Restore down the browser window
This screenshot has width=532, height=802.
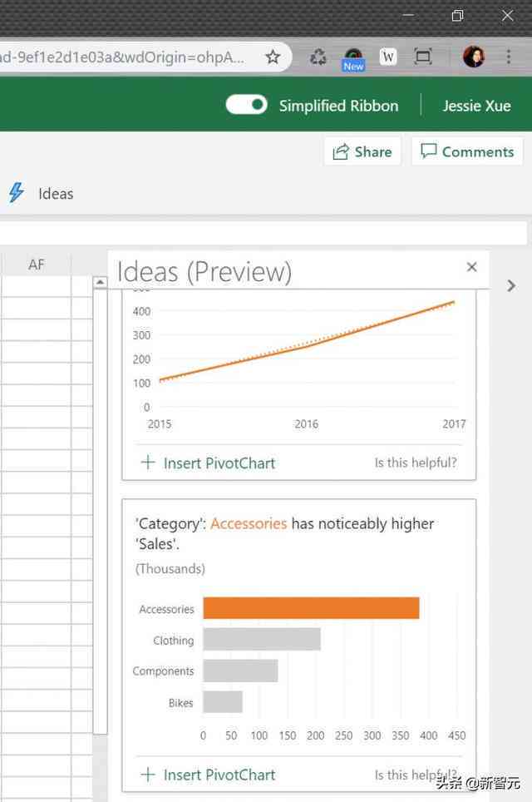click(x=457, y=16)
